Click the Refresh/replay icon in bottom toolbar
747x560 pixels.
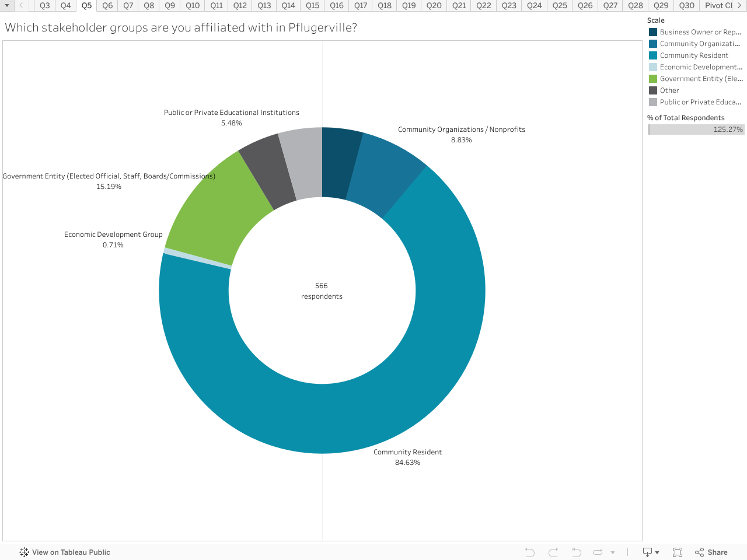click(x=598, y=552)
